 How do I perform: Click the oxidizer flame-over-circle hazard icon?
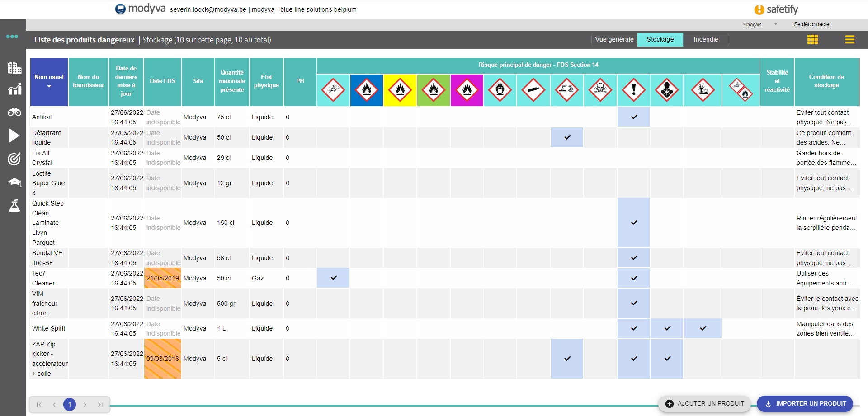coord(500,90)
